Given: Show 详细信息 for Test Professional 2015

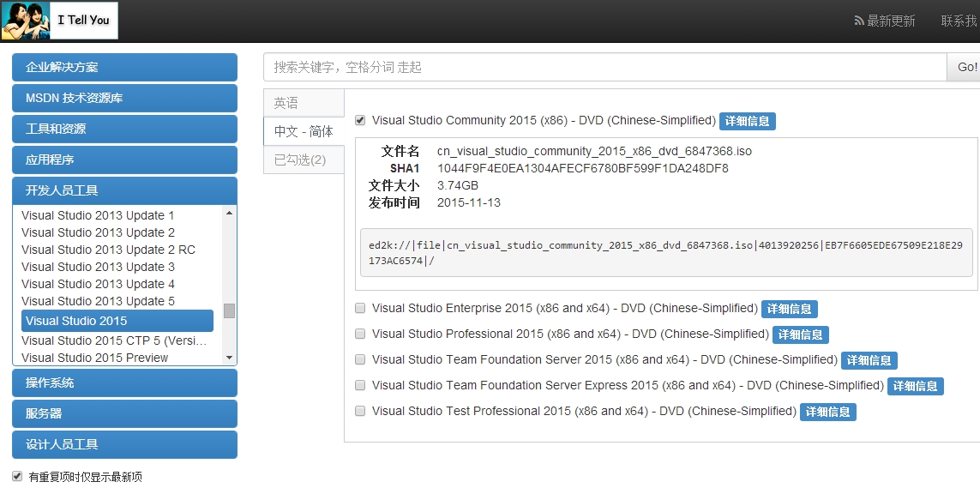Looking at the screenshot, I should [828, 412].
